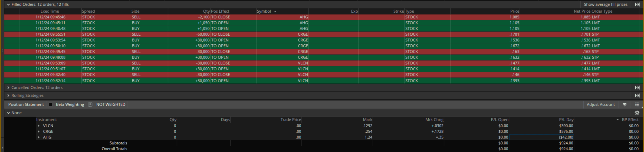Image resolution: width=644 pixels, height=152 pixels.
Task: Select the 09:49:45 CRGE sell order time
Action: [x=50, y=52]
